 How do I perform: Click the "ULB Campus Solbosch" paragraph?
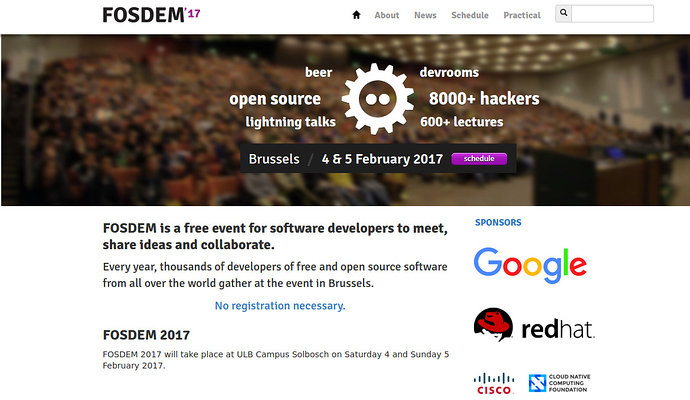point(276,360)
